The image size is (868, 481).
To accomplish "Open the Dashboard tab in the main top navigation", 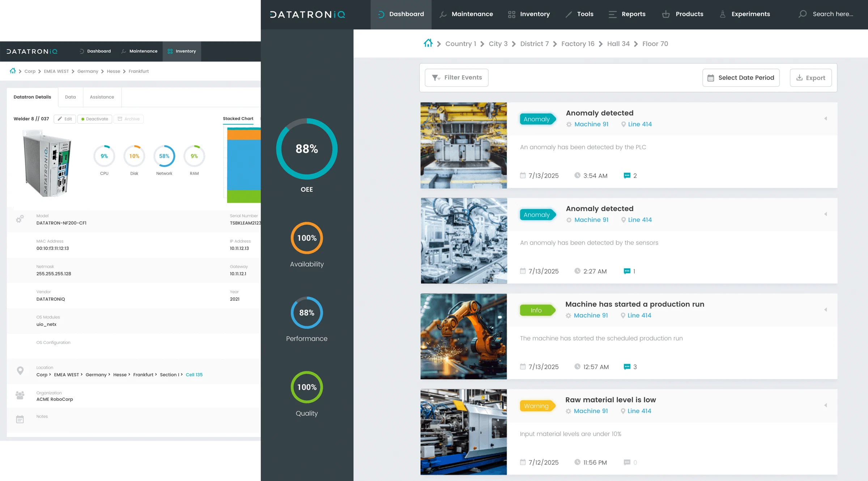I will point(401,14).
